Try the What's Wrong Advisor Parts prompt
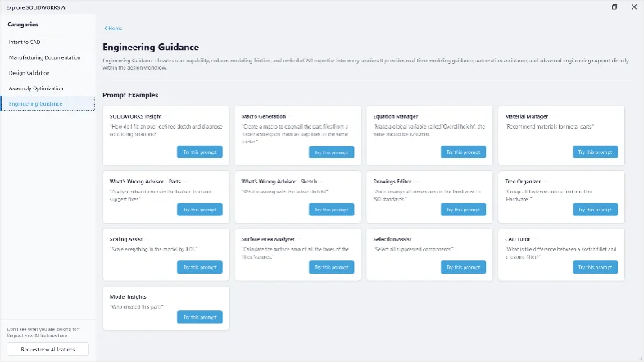Viewport: 644px width, 362px height. pos(200,210)
